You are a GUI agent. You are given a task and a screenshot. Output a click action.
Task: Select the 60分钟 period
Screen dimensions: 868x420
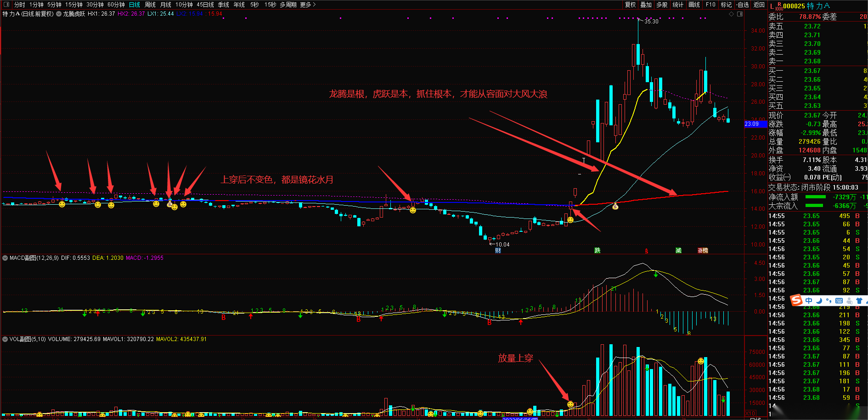[116, 5]
